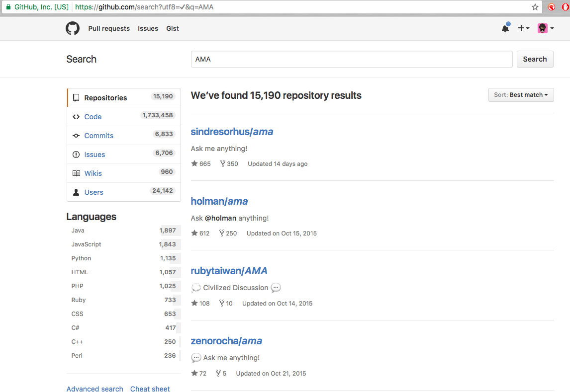Click the Wikis book icon
Image resolution: width=570 pixels, height=392 pixels.
point(76,173)
